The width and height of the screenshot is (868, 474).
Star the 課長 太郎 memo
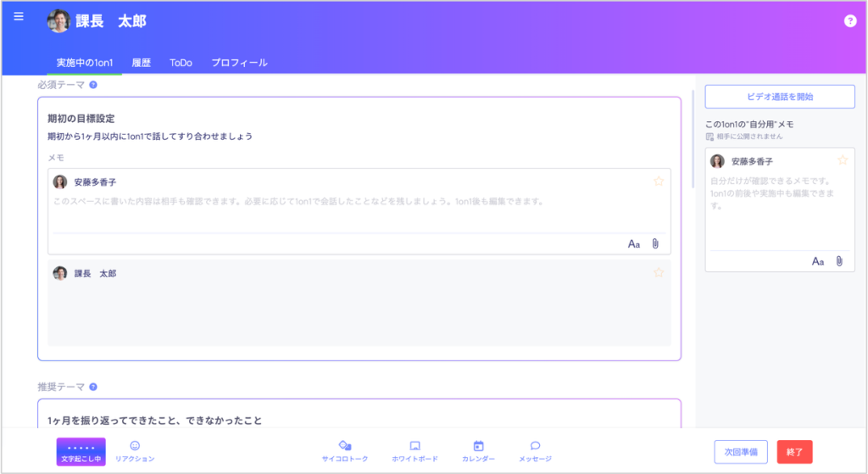tap(659, 273)
